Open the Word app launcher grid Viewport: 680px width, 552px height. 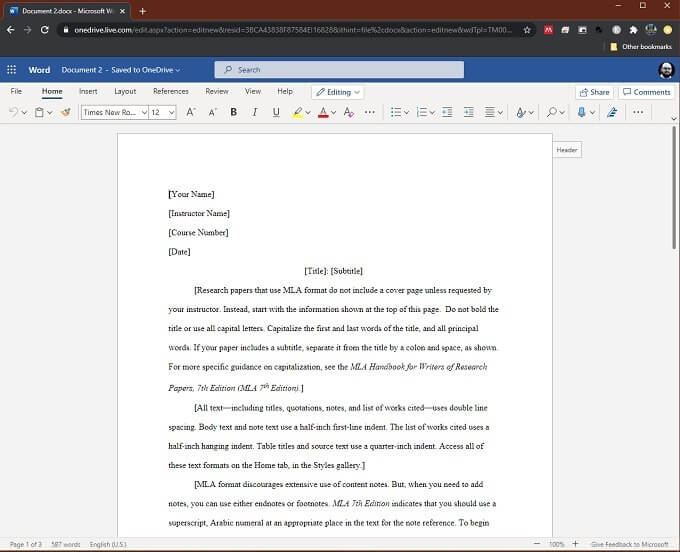12,70
